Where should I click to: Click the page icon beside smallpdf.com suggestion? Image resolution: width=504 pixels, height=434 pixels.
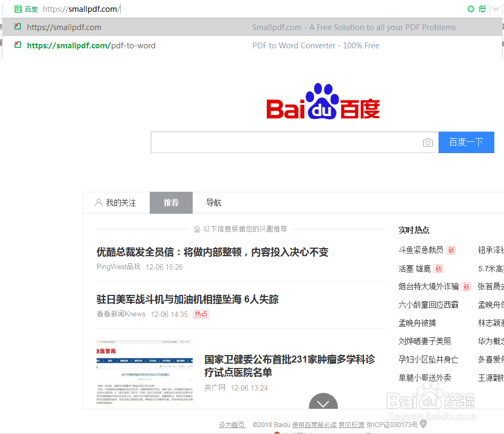[18, 26]
